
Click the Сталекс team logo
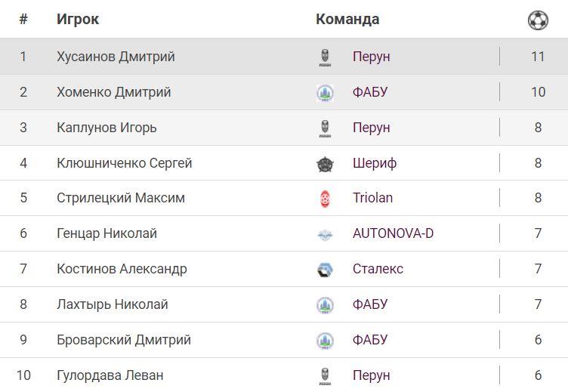point(325,270)
